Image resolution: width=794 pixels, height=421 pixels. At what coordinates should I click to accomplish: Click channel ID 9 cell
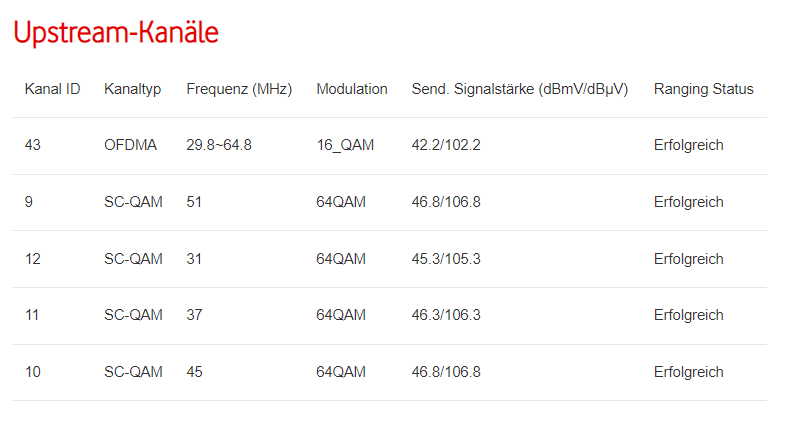(29, 202)
